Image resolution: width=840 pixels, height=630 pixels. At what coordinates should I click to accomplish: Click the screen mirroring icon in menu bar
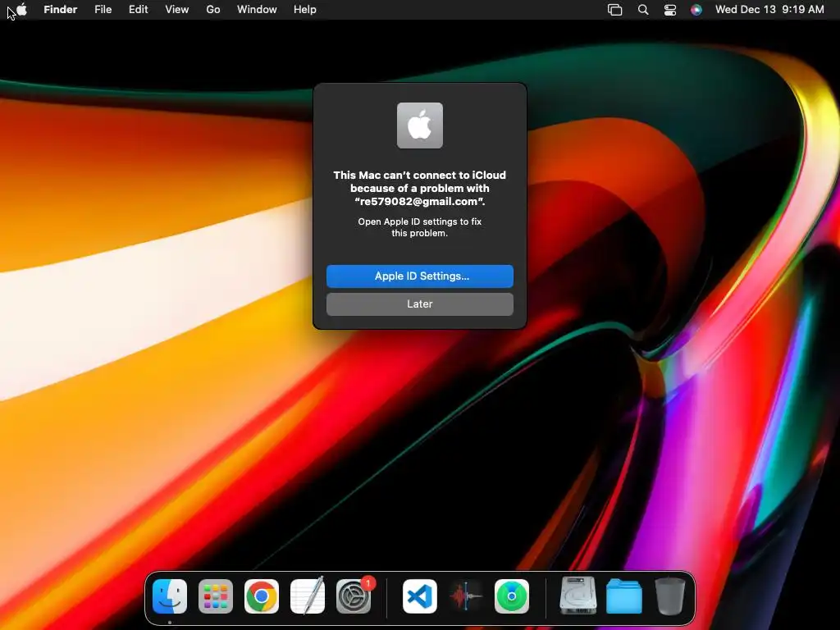pyautogui.click(x=615, y=10)
